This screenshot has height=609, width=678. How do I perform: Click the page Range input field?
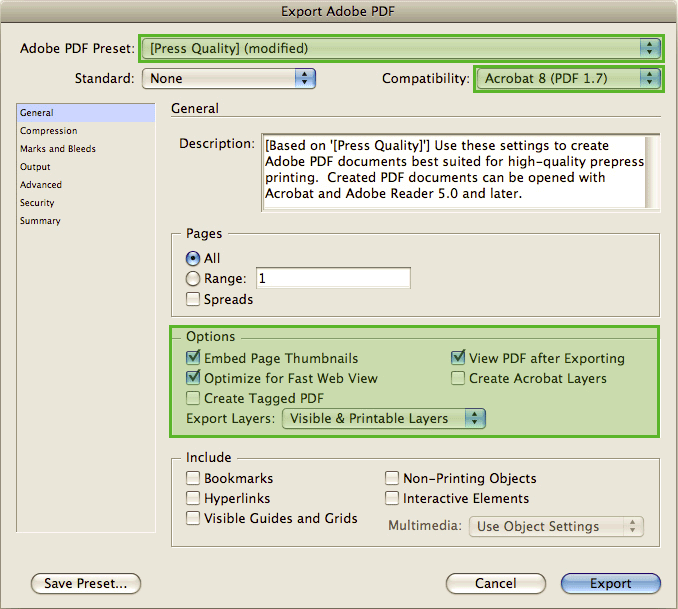coord(333,279)
